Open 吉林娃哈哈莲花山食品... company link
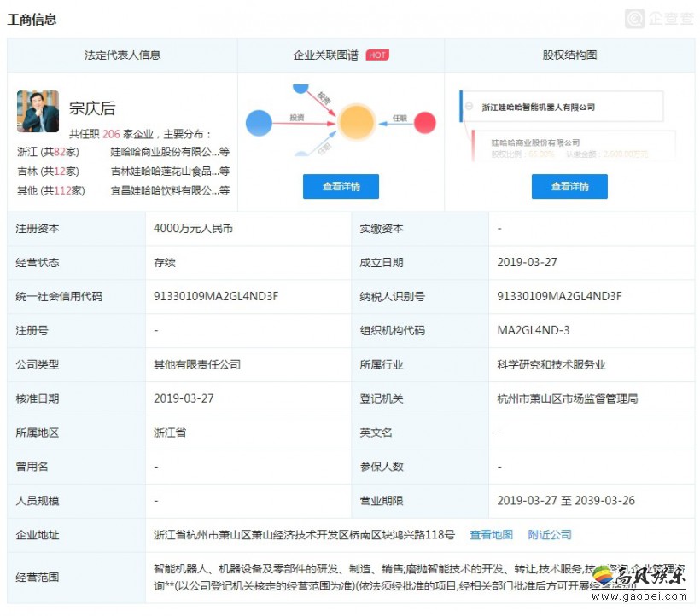Image resolution: width=700 pixels, height=616 pixels. 170,171
